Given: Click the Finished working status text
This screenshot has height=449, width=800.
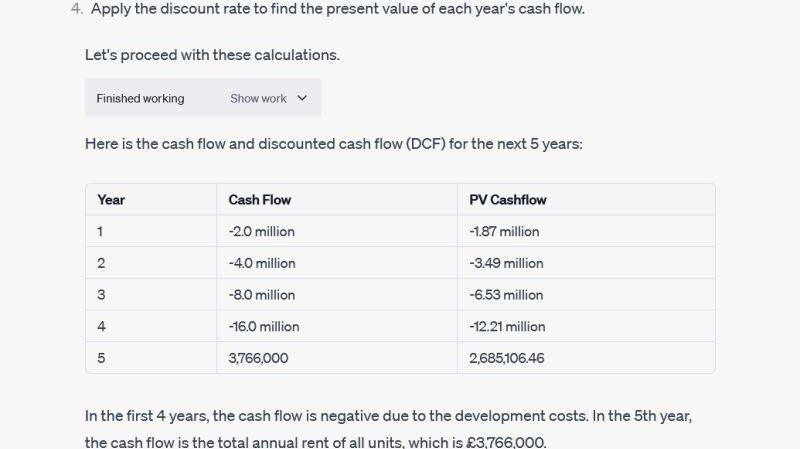Looking at the screenshot, I should click(x=140, y=98).
